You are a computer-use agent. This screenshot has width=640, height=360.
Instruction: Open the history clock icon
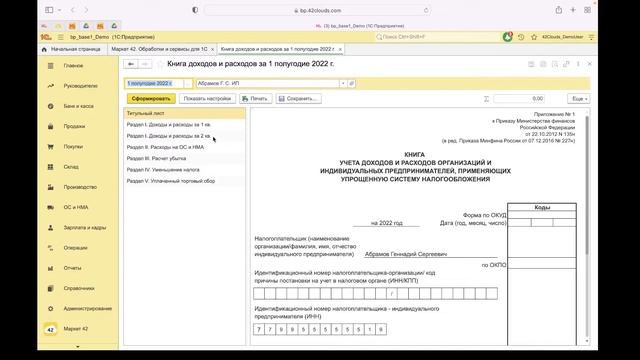(521, 37)
